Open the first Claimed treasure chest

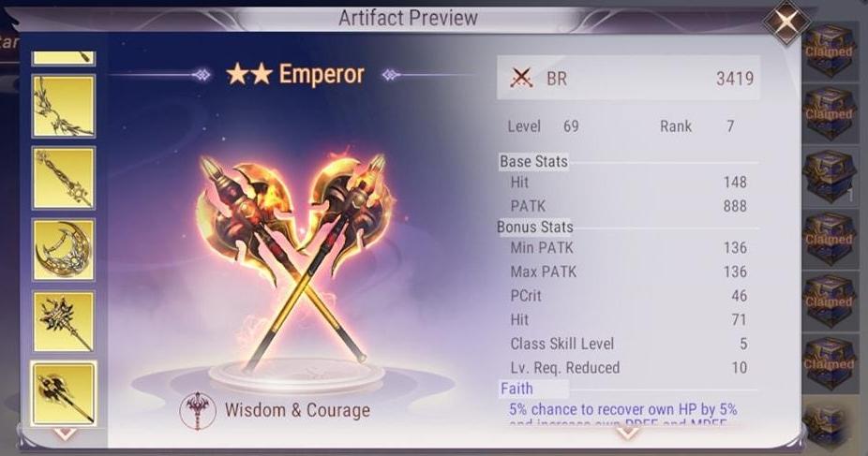tap(828, 51)
